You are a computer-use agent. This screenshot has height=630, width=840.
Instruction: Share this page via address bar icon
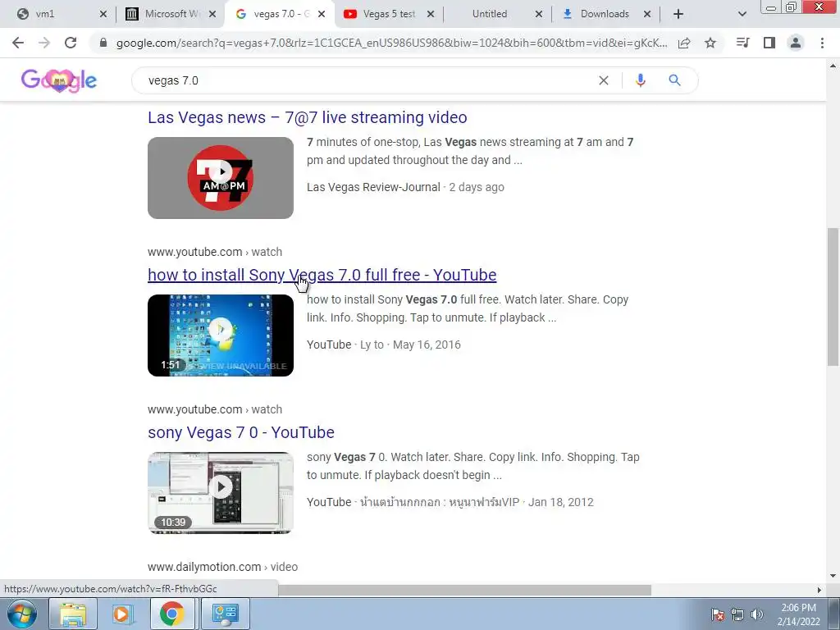click(x=684, y=43)
